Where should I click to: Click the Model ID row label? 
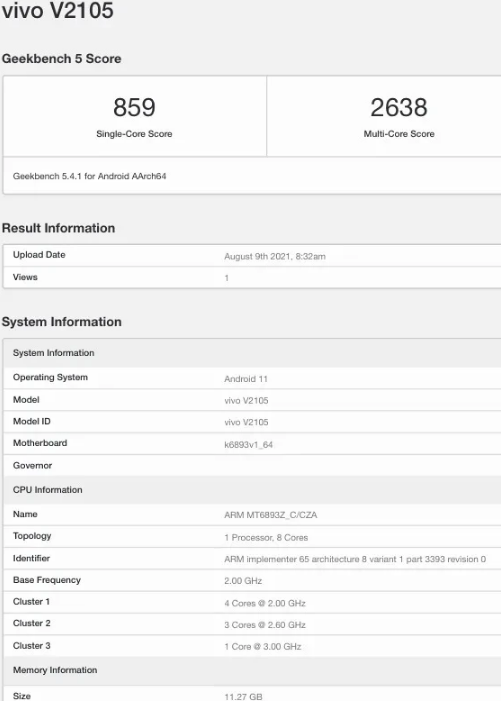coord(31,421)
